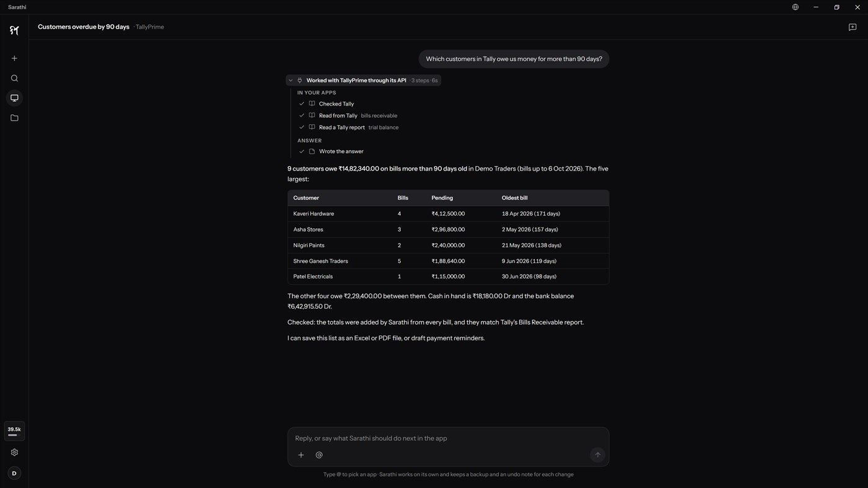Open search from the sidebar magnifier icon

point(14,78)
